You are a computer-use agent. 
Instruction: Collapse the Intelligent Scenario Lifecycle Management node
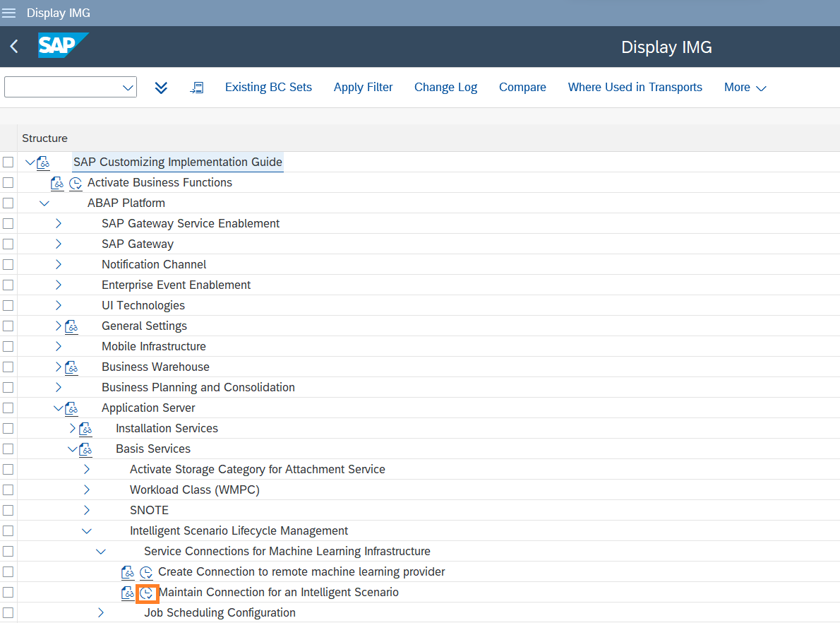coord(86,531)
